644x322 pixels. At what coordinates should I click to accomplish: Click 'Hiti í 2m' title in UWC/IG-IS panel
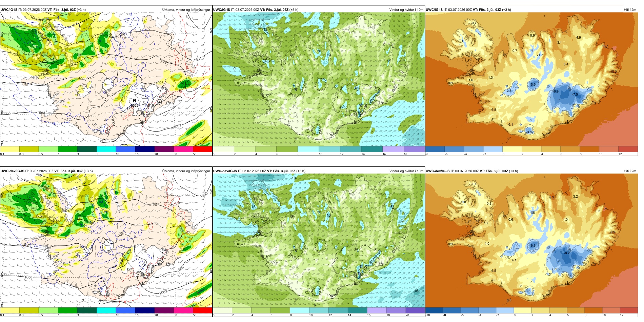pos(630,10)
